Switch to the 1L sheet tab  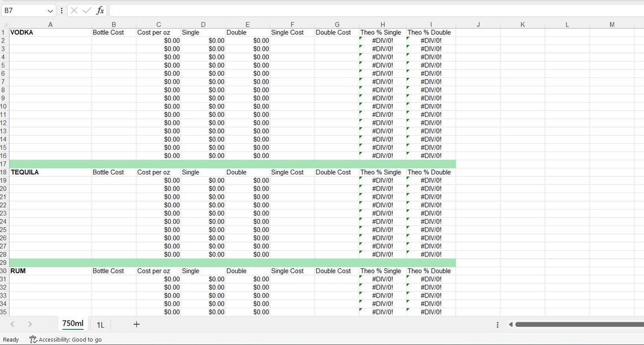(x=100, y=325)
